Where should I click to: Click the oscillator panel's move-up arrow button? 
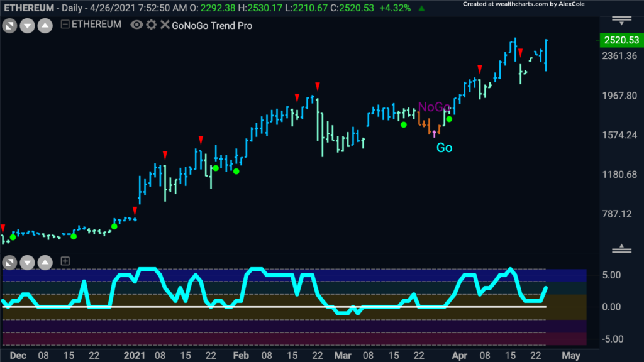(x=45, y=262)
